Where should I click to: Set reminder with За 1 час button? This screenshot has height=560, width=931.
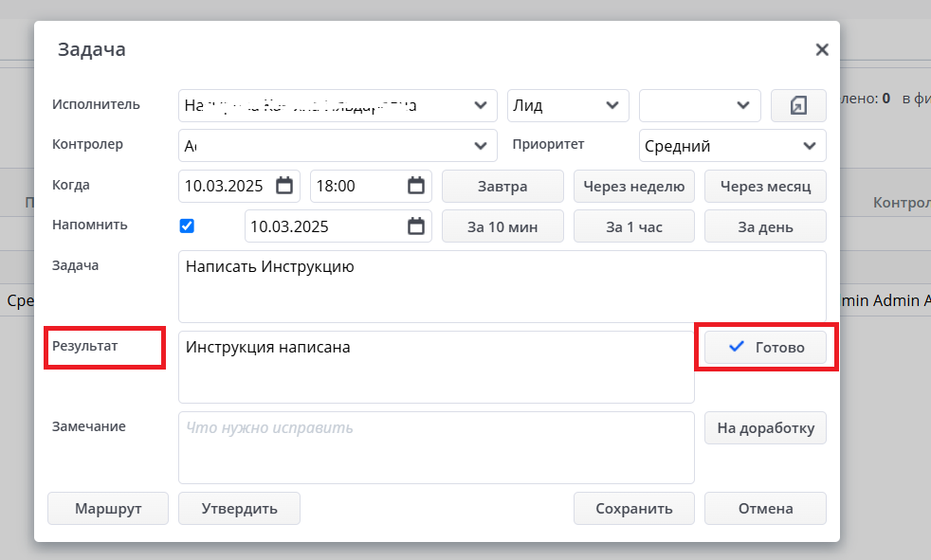coord(633,226)
